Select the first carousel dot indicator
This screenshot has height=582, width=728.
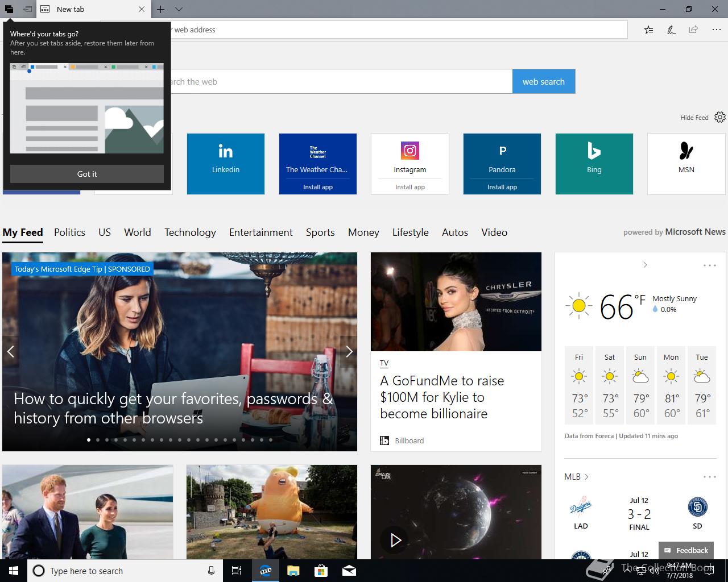(89, 440)
